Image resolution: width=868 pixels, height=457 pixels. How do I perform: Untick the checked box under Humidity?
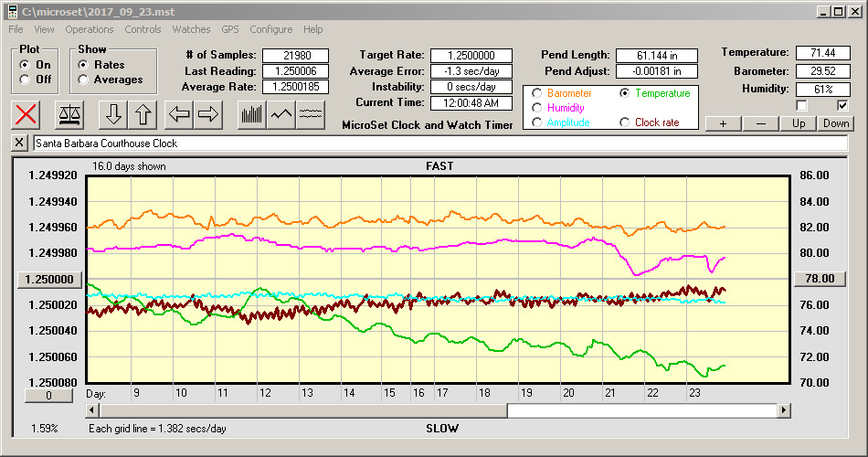pyautogui.click(x=842, y=105)
